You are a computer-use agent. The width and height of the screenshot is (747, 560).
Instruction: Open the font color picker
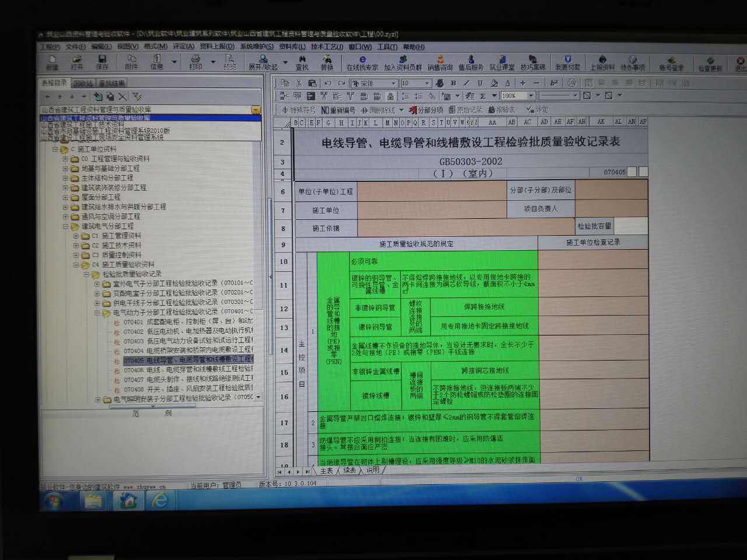[x=508, y=83]
